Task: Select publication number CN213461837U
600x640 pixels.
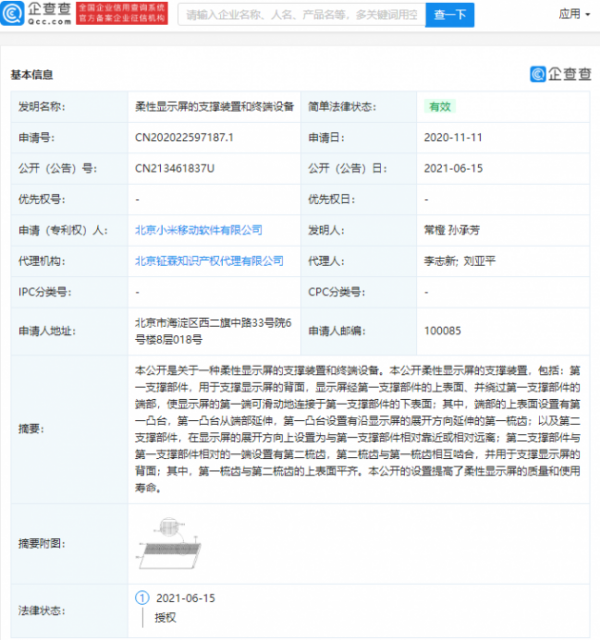Action: pos(175,168)
